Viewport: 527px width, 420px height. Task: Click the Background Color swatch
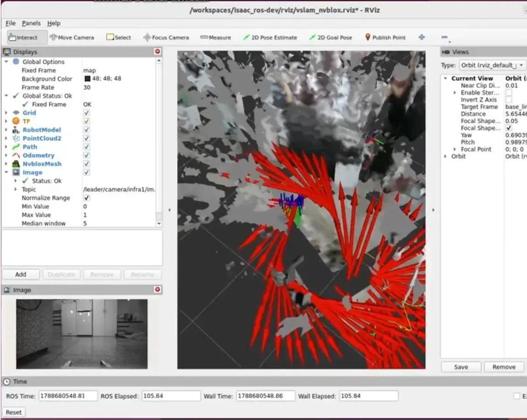pos(88,79)
